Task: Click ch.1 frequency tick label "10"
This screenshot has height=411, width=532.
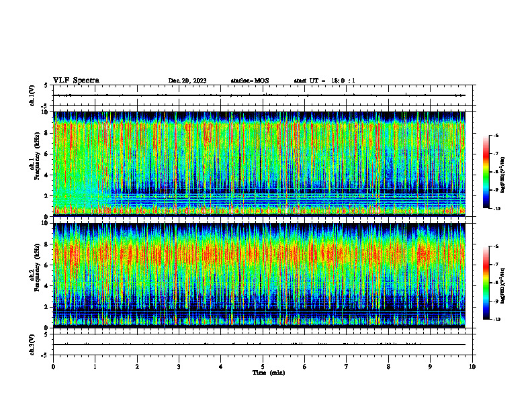Action: [x=46, y=112]
